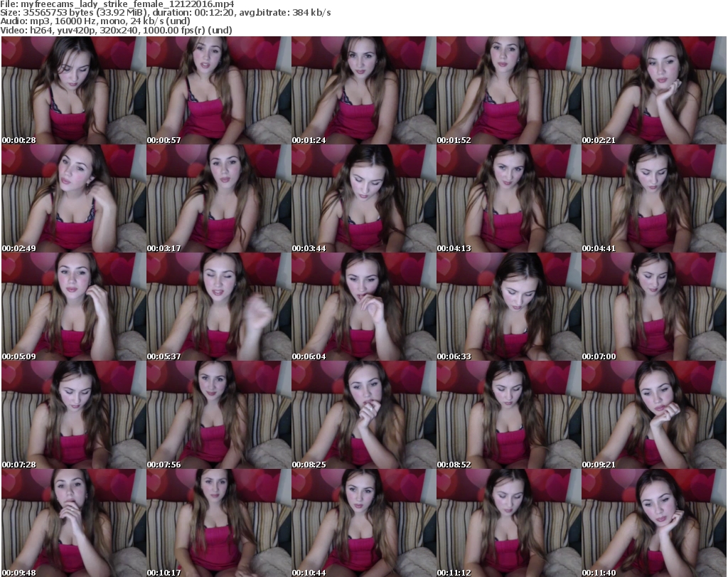The height and width of the screenshot is (577, 728).
Task: Select the thumbnail timestamped 00:10:17
Action: tap(219, 523)
